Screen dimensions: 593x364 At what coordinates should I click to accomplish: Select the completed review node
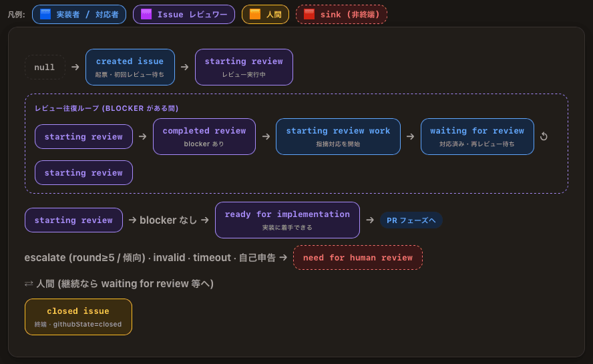[204, 137]
